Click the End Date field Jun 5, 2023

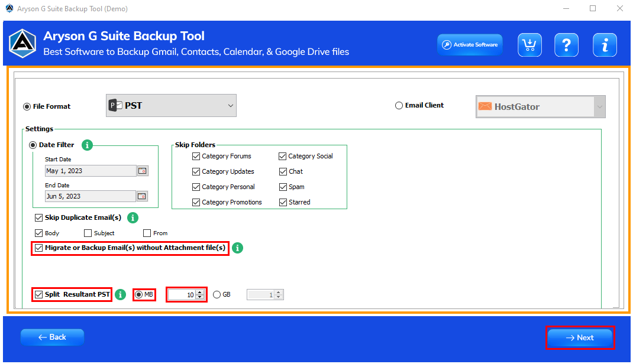[91, 196]
